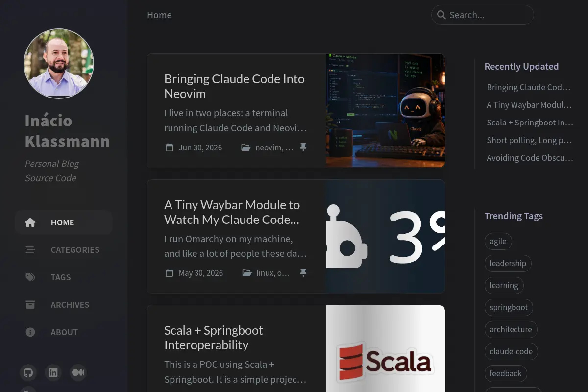This screenshot has height=392, width=588.
Task: Open the Source Code link
Action: pos(50,178)
